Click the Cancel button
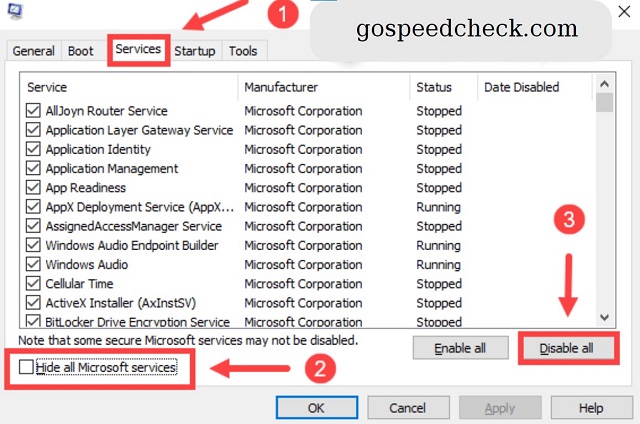Viewport: 640px width, 424px height. coord(408,408)
